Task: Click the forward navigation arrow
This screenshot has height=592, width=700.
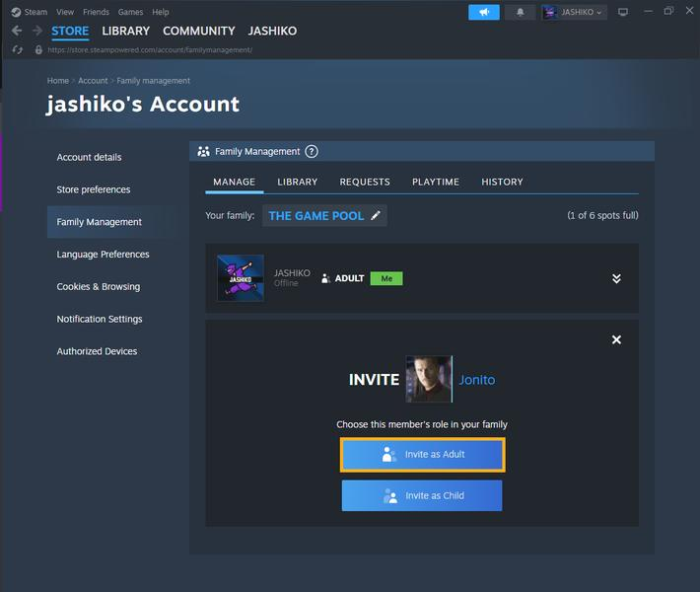Action: point(37,31)
